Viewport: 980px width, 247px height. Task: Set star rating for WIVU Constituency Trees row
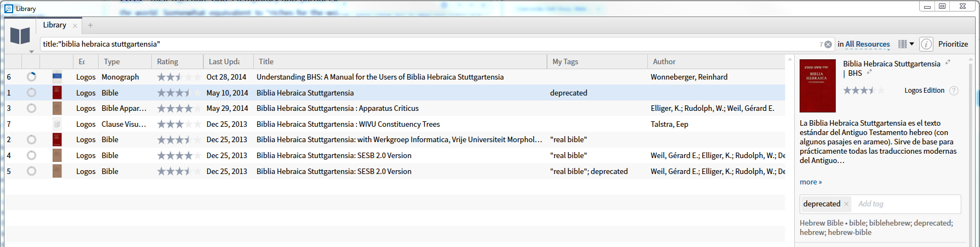tap(179, 124)
